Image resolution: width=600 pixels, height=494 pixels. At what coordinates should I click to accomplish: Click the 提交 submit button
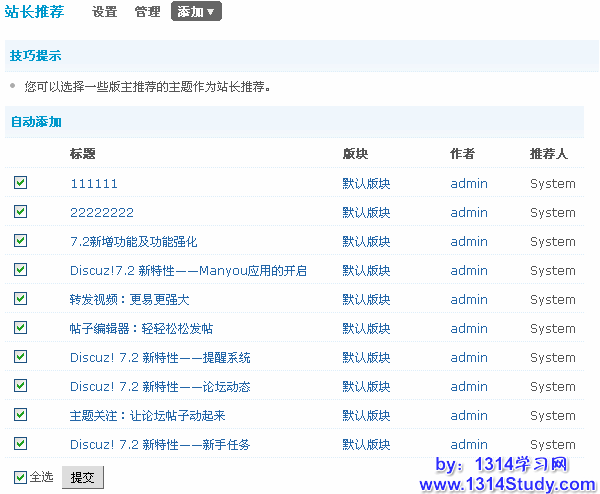[x=82, y=478]
